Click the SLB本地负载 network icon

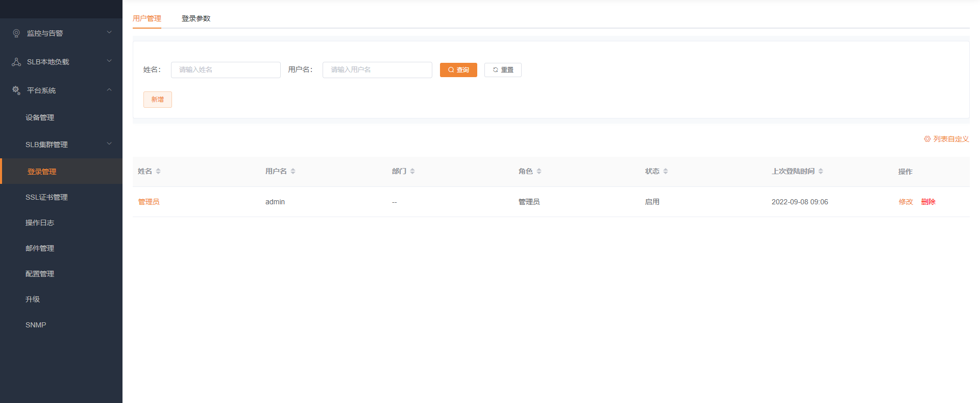coord(16,62)
